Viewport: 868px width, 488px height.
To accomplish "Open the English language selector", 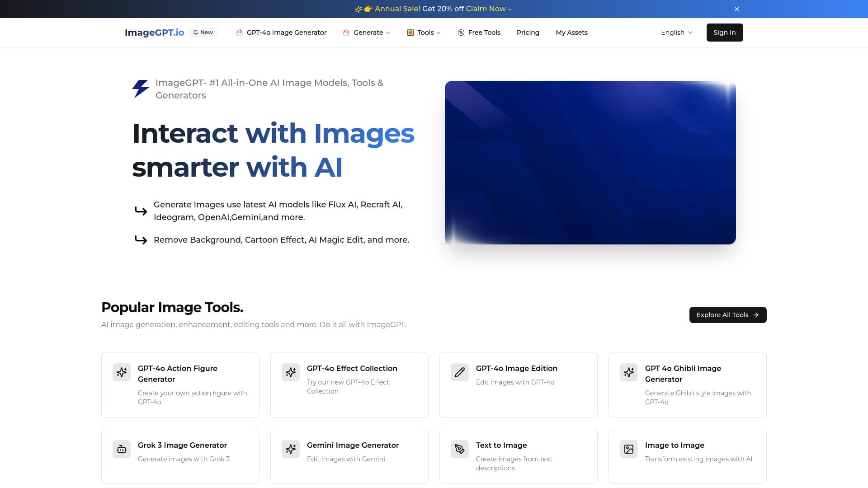I will (676, 32).
